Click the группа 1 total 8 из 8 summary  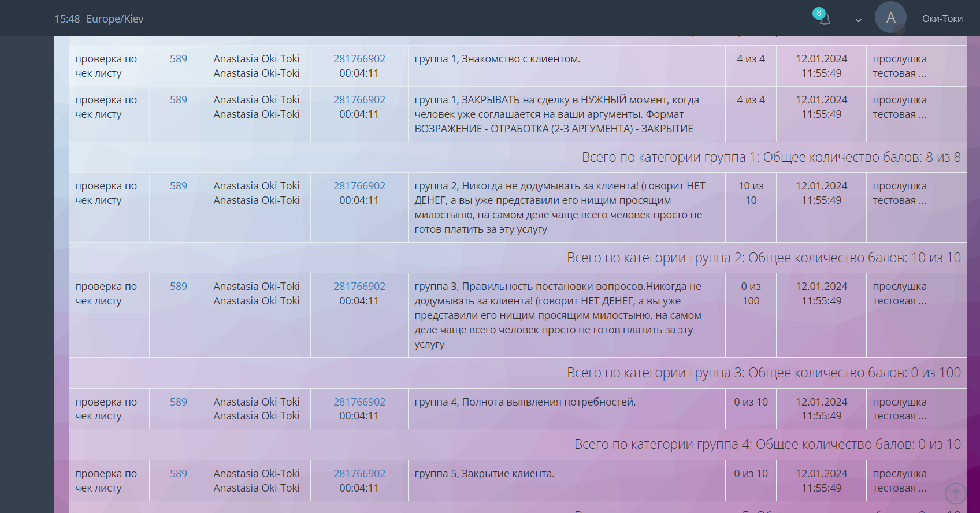[x=771, y=157]
